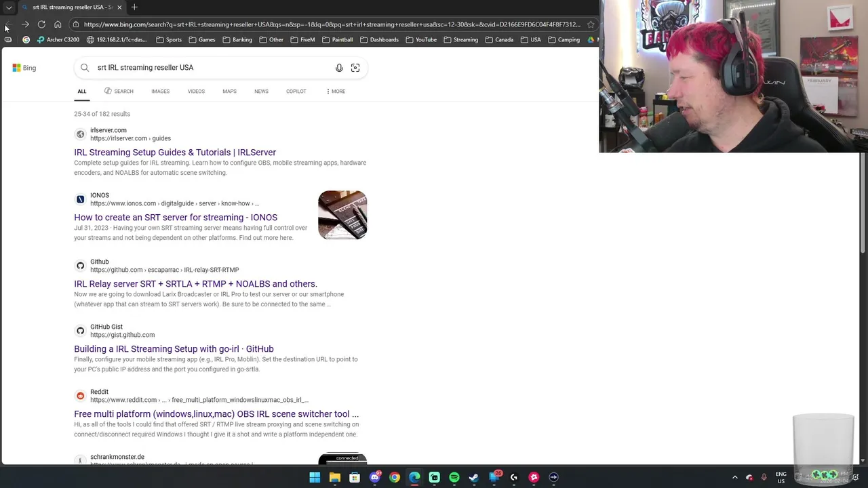
Task: Click the Reddit site favicon
Action: (x=80, y=396)
